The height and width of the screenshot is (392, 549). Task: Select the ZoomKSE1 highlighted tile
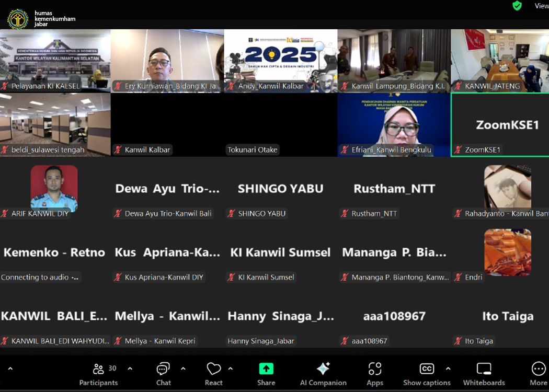click(x=500, y=124)
